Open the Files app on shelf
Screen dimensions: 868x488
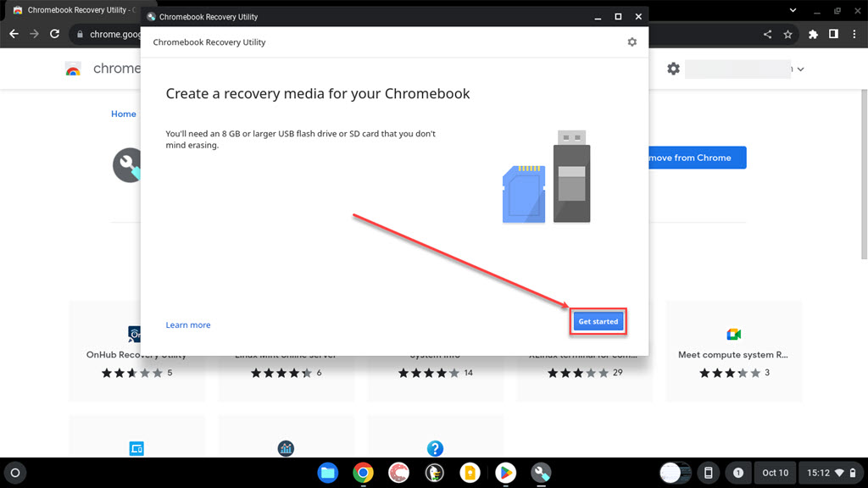328,473
